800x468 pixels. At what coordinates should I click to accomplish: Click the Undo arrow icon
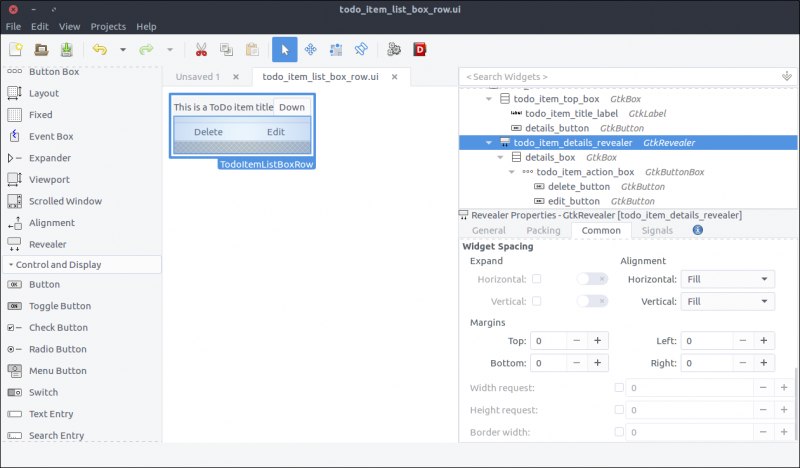[x=99, y=49]
